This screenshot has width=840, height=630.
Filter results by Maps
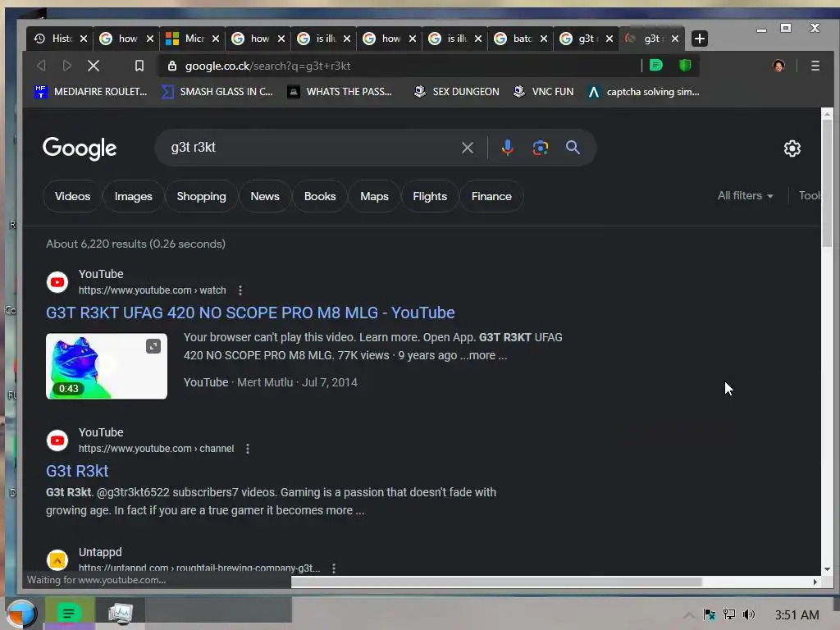(x=374, y=196)
